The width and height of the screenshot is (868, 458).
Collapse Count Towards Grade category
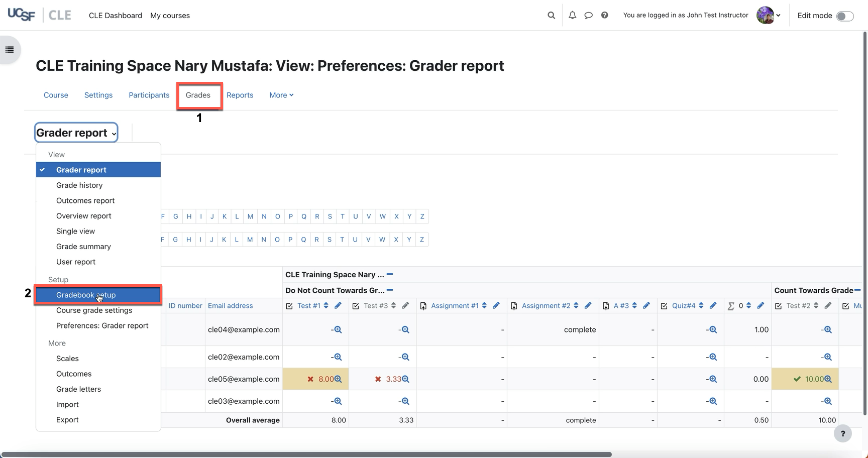point(857,290)
